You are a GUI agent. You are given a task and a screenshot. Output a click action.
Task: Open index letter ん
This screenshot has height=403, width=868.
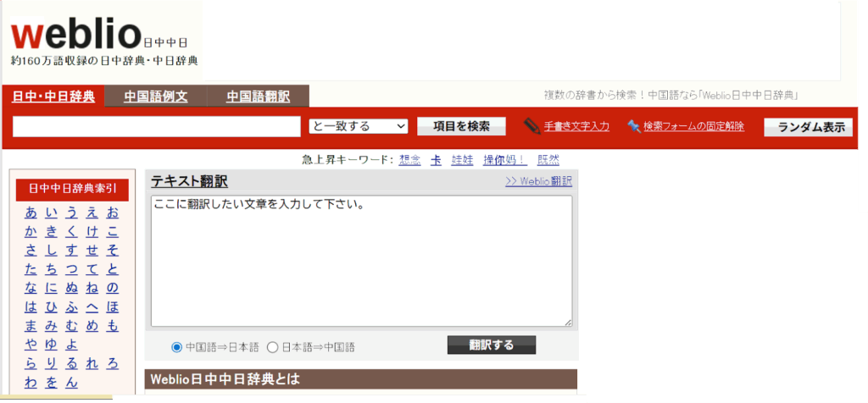72,383
